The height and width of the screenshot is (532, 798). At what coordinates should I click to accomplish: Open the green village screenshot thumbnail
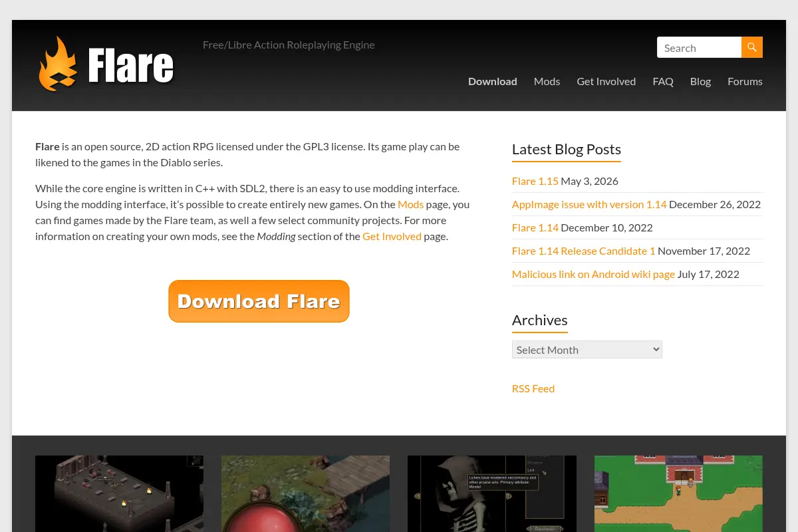click(x=678, y=493)
